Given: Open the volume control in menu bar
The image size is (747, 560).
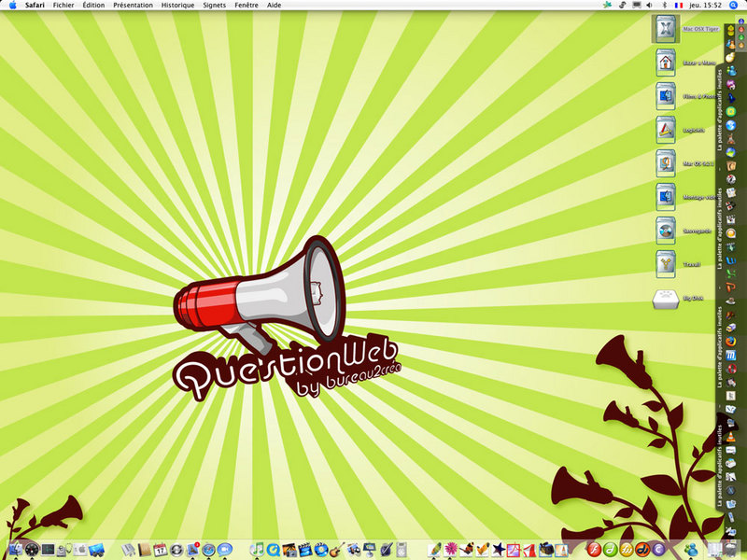Looking at the screenshot, I should coord(649,6).
